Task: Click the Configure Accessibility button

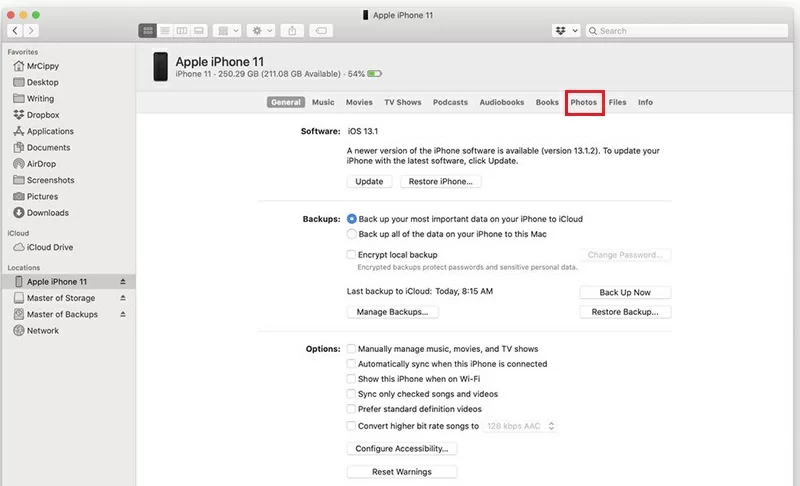Action: pos(402,448)
